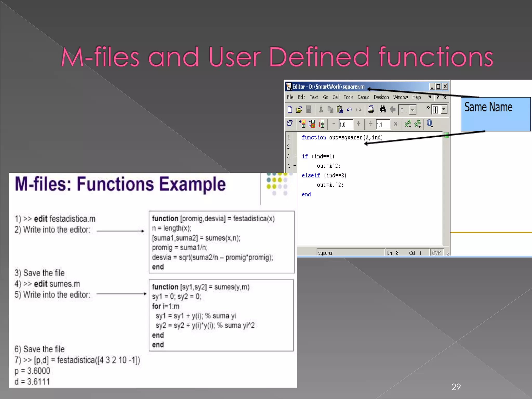Click the New M-file icon
Screen dimensions: 532x399
coord(290,110)
